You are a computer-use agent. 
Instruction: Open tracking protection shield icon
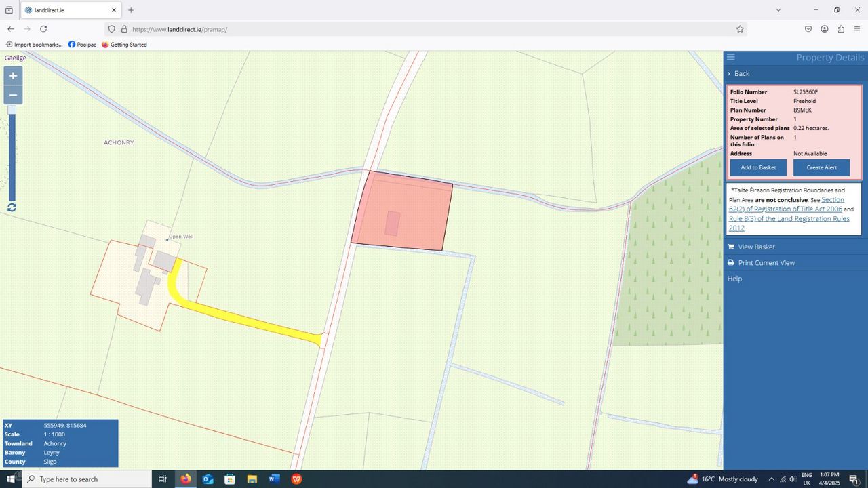pos(112,29)
